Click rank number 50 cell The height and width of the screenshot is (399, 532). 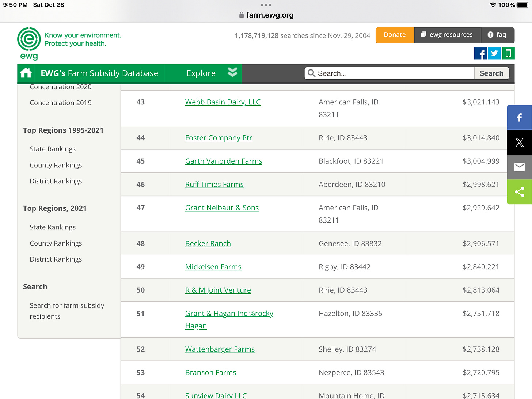pyautogui.click(x=141, y=290)
